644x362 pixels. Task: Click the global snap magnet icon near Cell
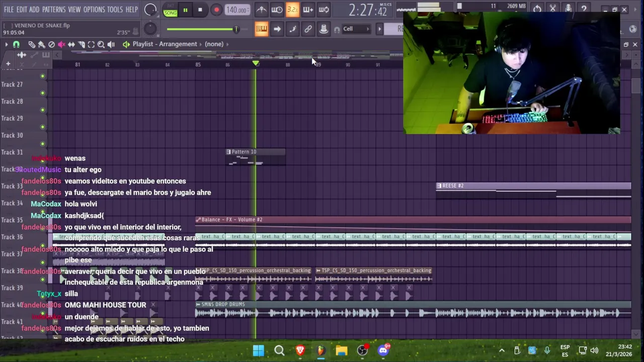click(x=337, y=29)
